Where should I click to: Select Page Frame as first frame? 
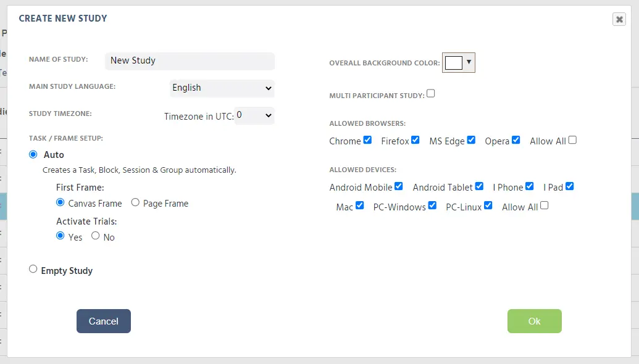tap(135, 202)
